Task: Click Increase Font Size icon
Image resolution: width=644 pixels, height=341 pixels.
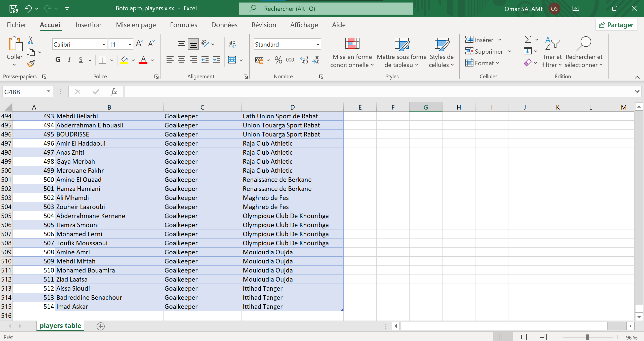Action: 139,44
